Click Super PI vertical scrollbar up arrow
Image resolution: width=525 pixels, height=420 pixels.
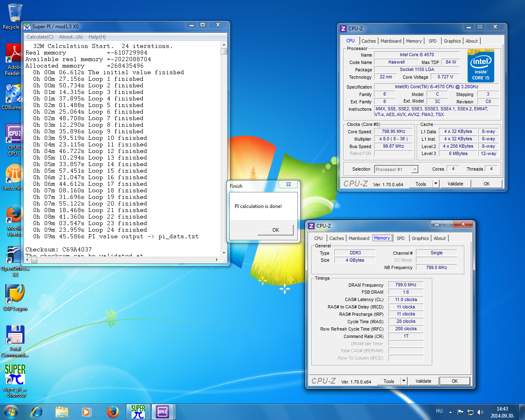(224, 44)
